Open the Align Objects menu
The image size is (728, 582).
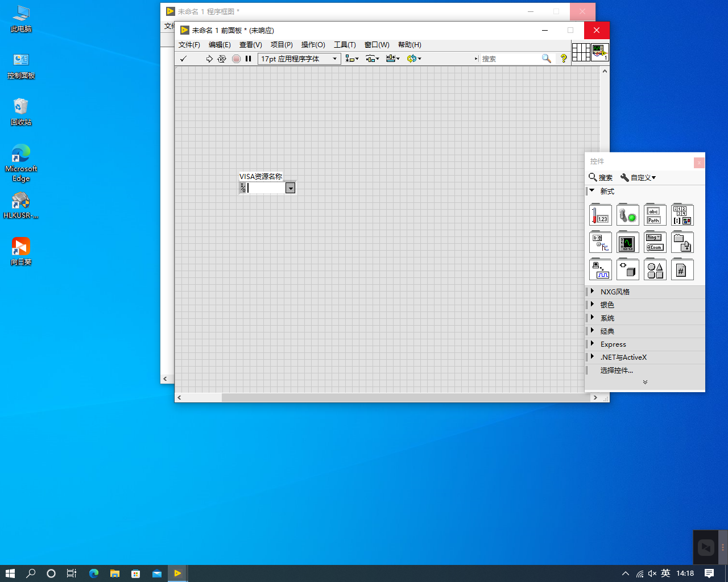tap(352, 59)
